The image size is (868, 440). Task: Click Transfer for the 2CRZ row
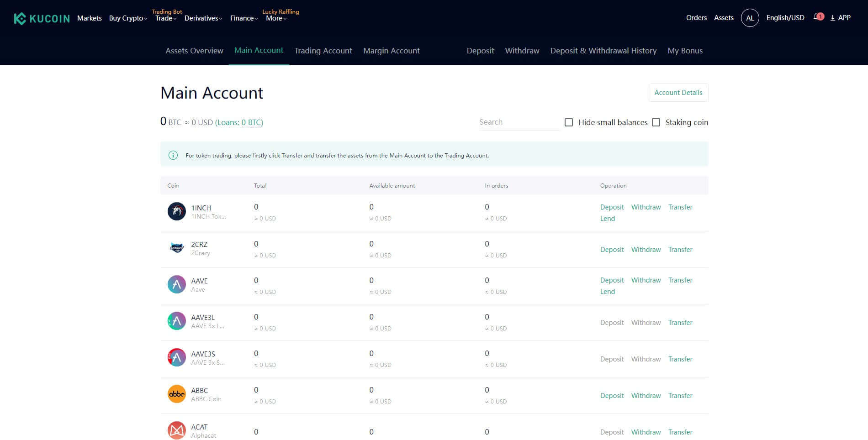click(680, 250)
